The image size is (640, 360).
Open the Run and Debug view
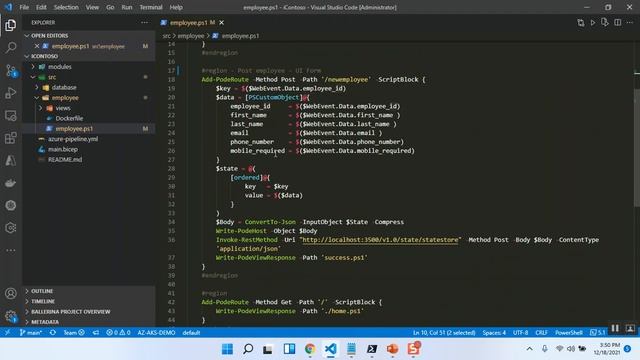[11, 93]
